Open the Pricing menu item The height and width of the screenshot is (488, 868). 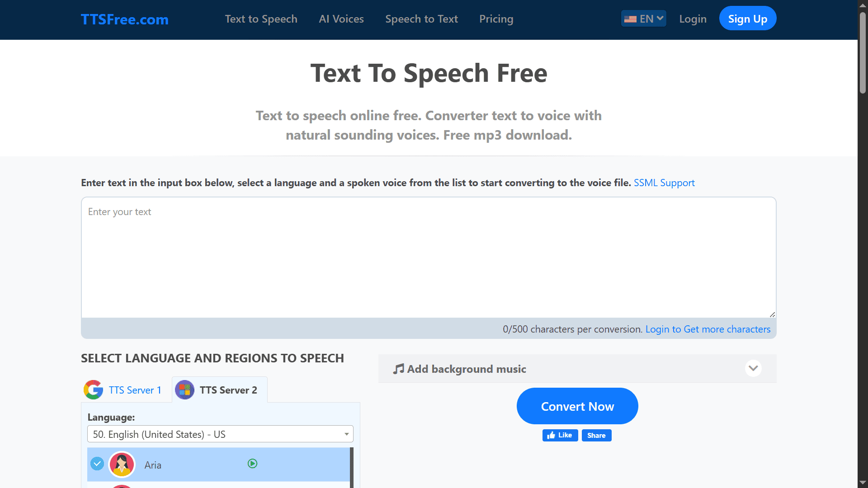[496, 19]
